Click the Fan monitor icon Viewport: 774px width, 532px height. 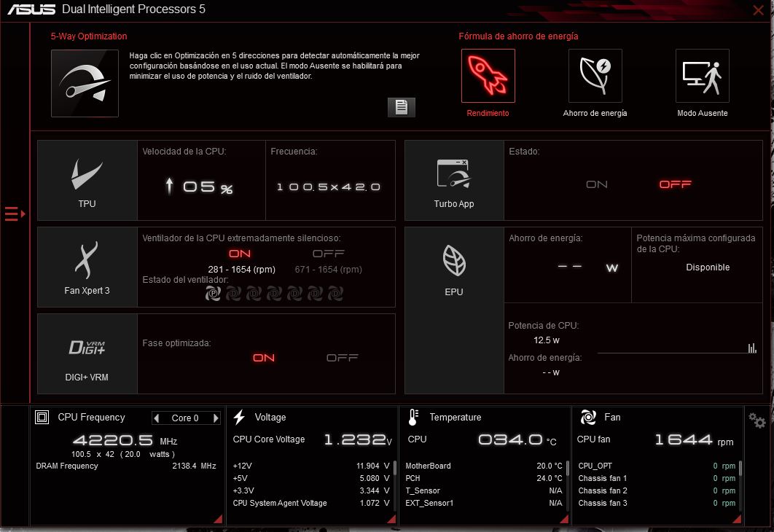coord(588,417)
